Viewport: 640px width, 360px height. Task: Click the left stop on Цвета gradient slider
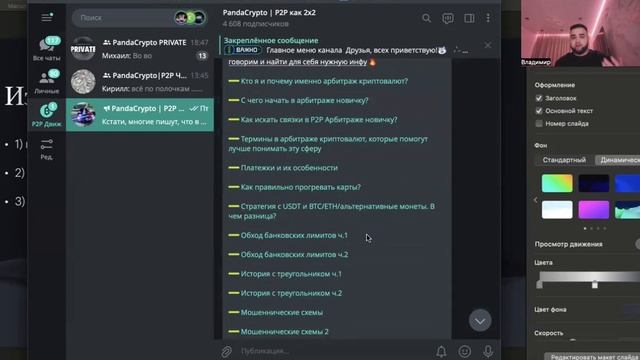tap(539, 284)
